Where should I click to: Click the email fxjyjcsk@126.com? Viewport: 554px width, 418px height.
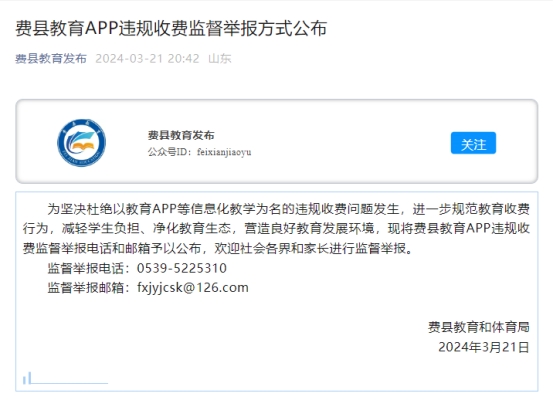193,288
